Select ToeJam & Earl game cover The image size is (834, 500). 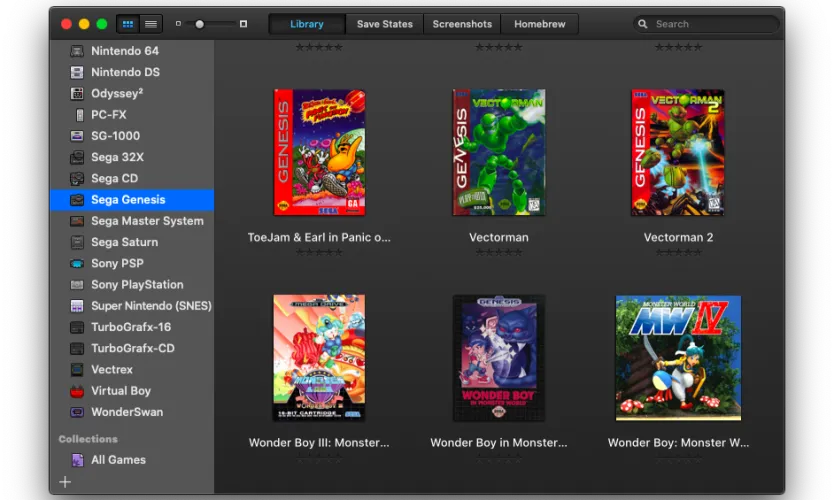[x=319, y=152]
